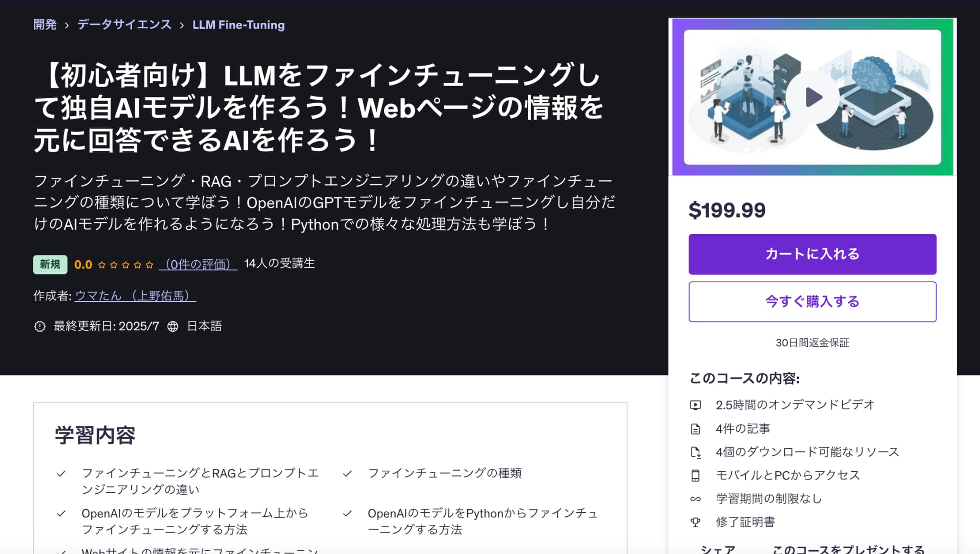The width and height of the screenshot is (980, 554).
Task: Click the mobile access icon
Action: (x=695, y=476)
